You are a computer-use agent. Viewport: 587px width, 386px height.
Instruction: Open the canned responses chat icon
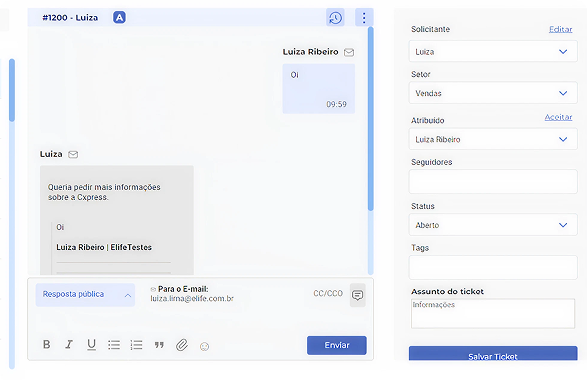(358, 295)
